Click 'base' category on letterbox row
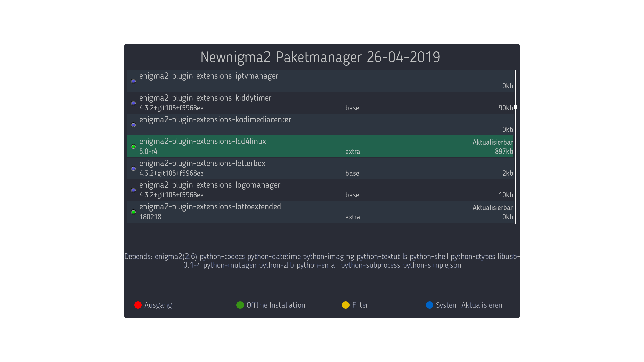 point(352,173)
